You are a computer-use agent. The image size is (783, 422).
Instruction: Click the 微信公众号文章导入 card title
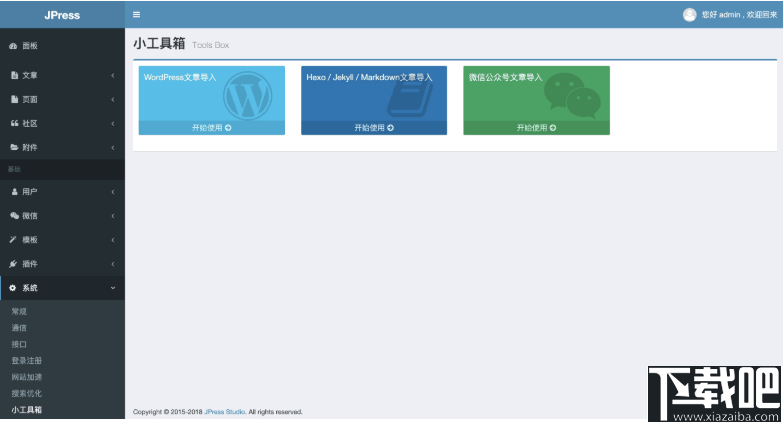[505, 77]
